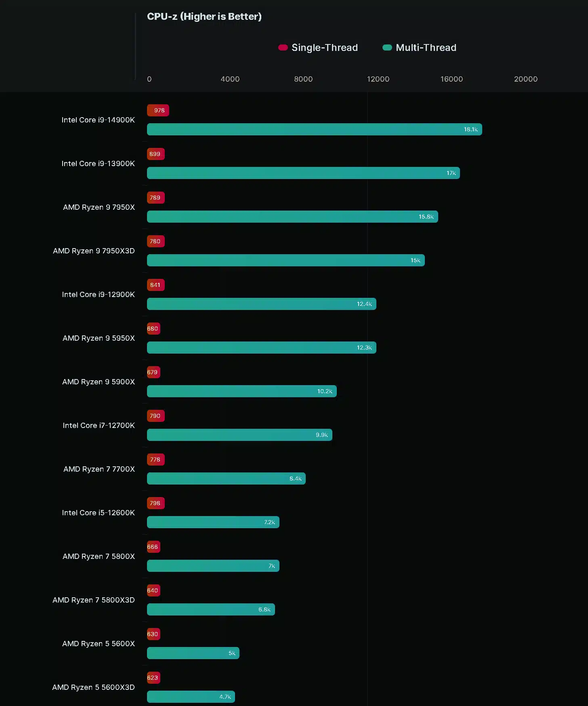Click the AMD Ryzen 5 5600X3D label
Image resolution: width=588 pixels, height=706 pixels.
tap(93, 687)
